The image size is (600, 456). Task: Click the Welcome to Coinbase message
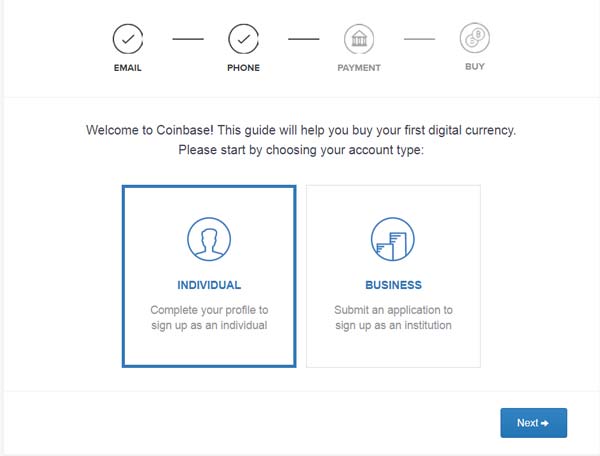pyautogui.click(x=300, y=131)
